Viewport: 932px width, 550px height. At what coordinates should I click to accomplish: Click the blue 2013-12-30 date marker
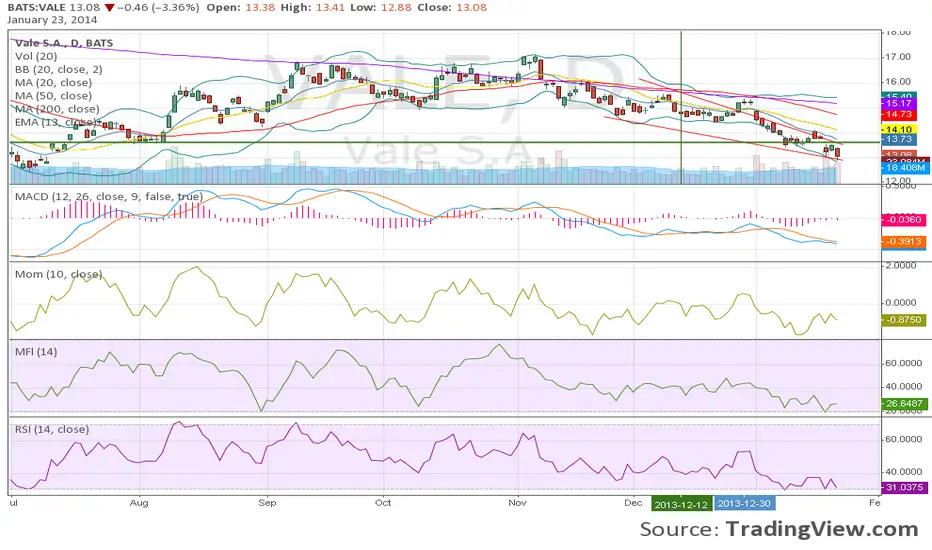[744, 504]
